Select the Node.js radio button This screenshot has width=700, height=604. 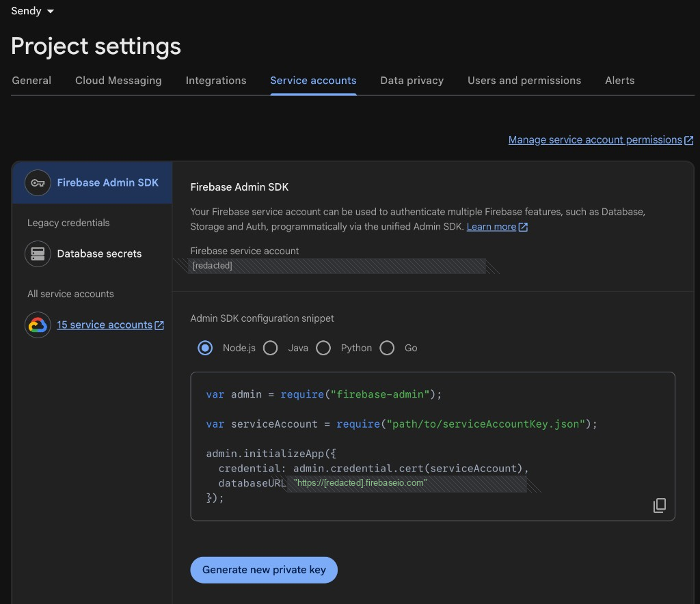pos(205,348)
